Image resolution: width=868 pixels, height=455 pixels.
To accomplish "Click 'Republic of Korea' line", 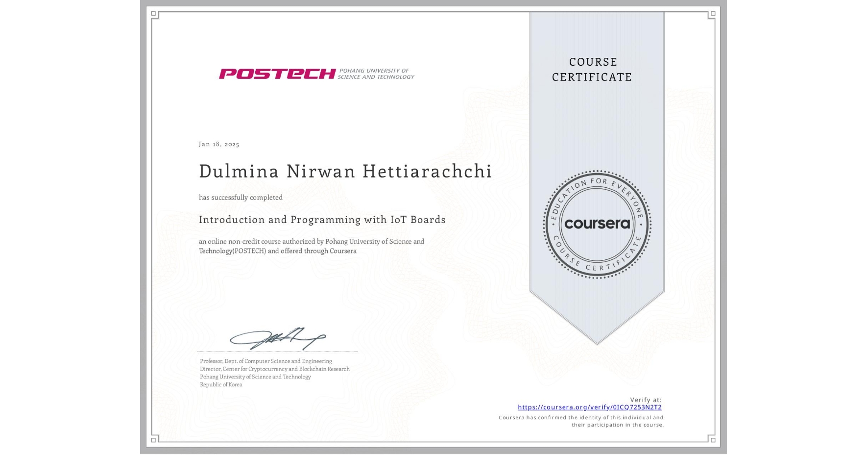I will coord(221,384).
